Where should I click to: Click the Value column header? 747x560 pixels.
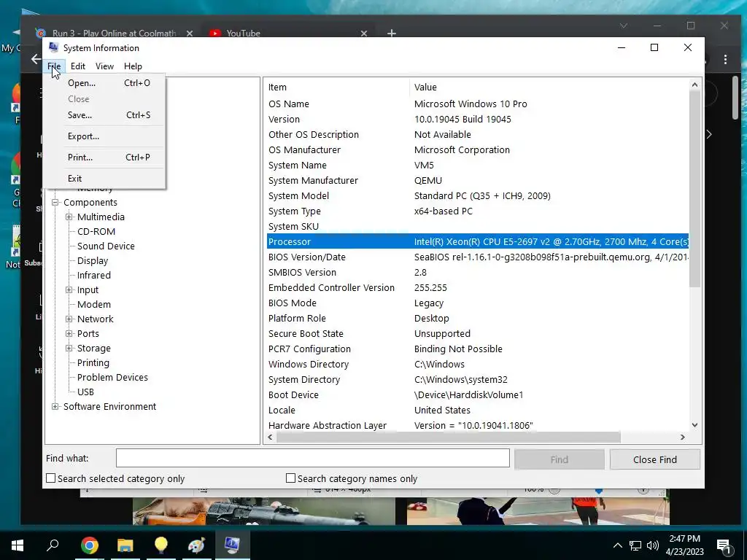click(x=549, y=87)
